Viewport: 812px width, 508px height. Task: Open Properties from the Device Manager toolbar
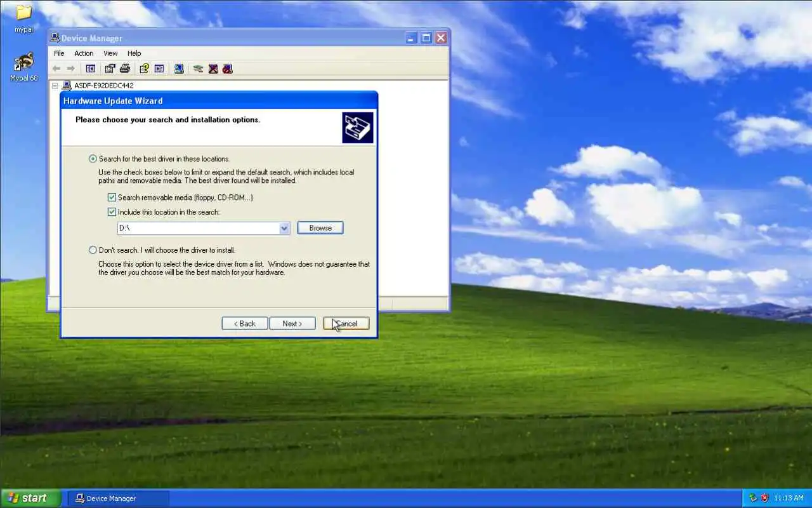[x=110, y=69]
